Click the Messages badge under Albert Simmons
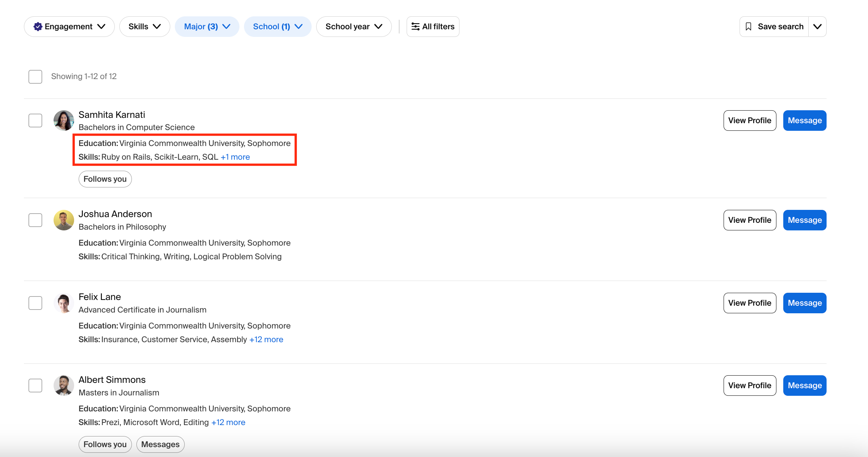 coord(160,444)
